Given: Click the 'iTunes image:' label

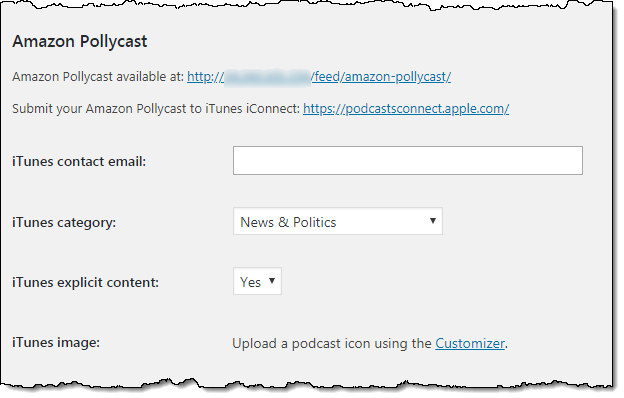Looking at the screenshot, I should coord(56,342).
